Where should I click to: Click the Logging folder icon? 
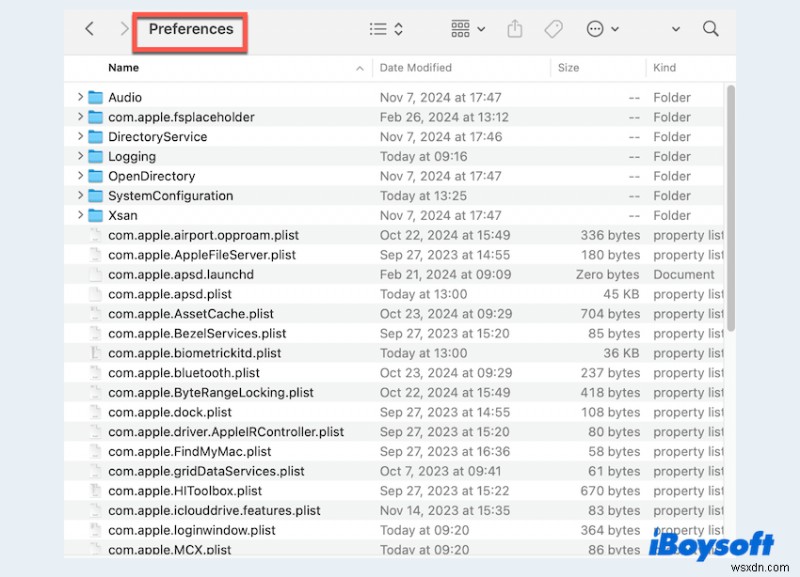(95, 156)
